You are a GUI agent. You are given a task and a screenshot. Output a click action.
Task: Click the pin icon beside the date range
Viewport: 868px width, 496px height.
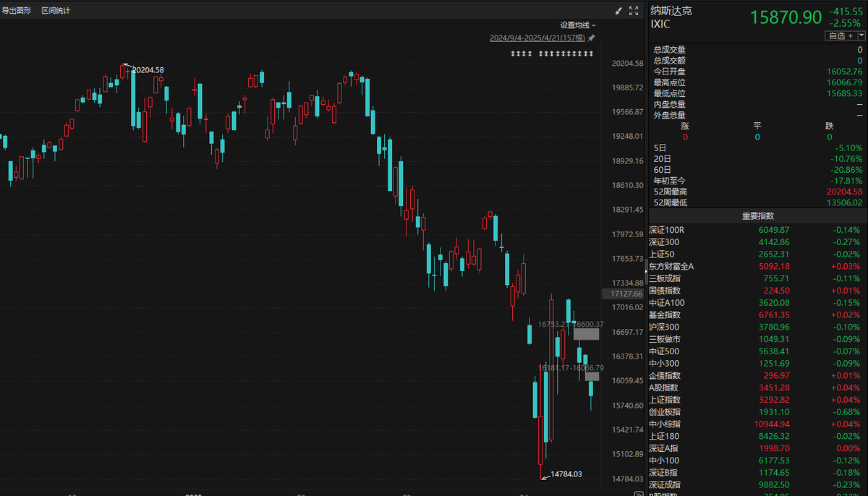pyautogui.click(x=591, y=38)
